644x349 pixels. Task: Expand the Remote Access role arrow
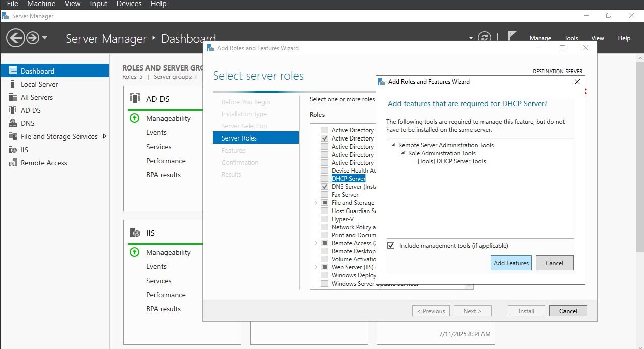click(316, 243)
